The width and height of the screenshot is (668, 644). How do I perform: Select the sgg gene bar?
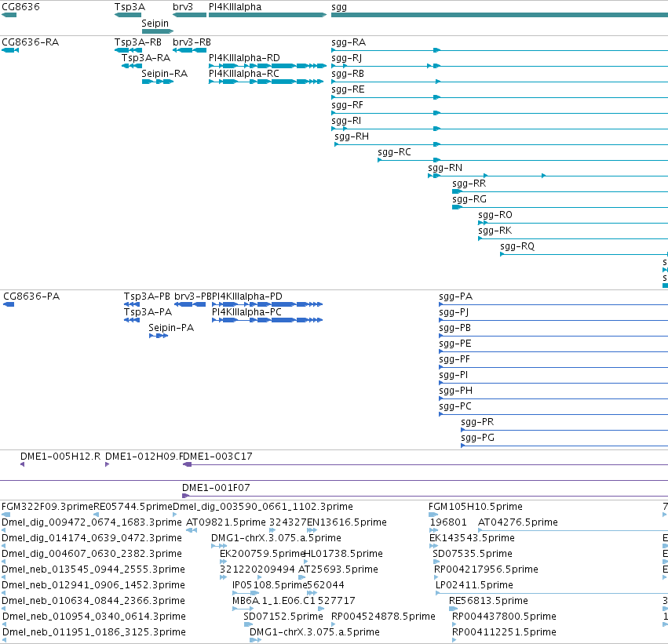tap(499, 15)
